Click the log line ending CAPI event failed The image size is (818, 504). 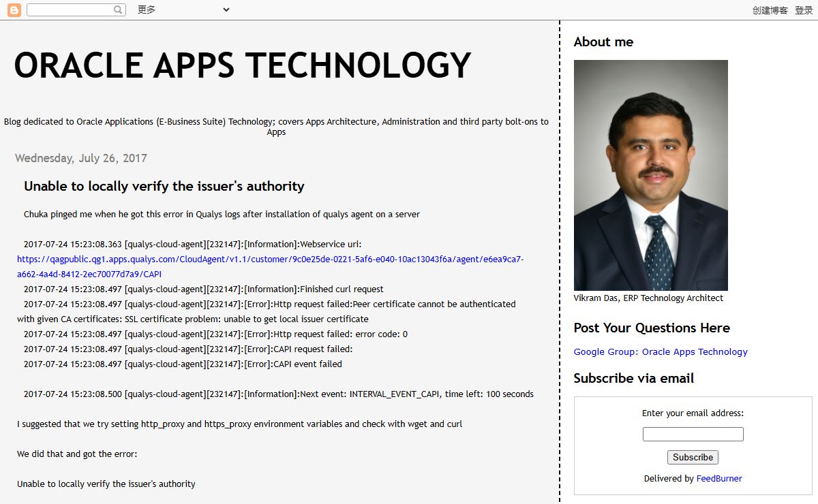[x=183, y=364]
